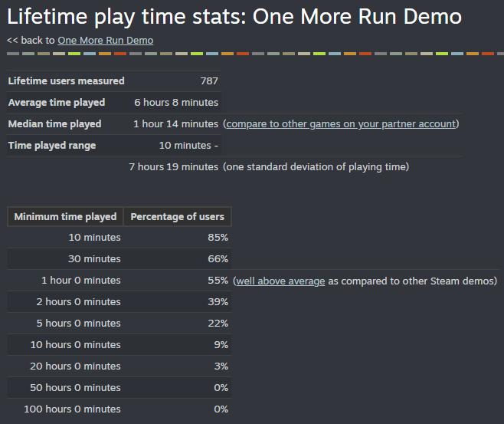Click the "Time played range" label

(x=51, y=145)
